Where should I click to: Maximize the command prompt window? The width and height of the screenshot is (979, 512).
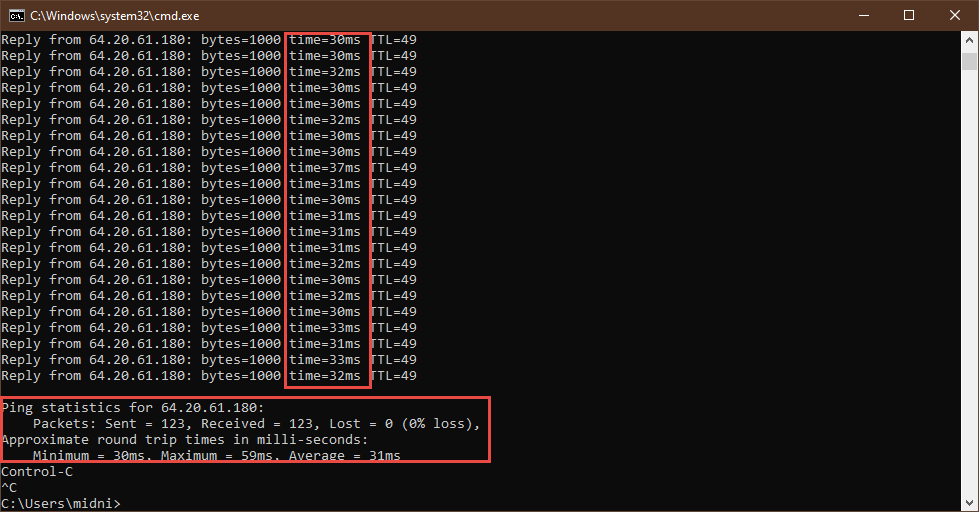(909, 15)
